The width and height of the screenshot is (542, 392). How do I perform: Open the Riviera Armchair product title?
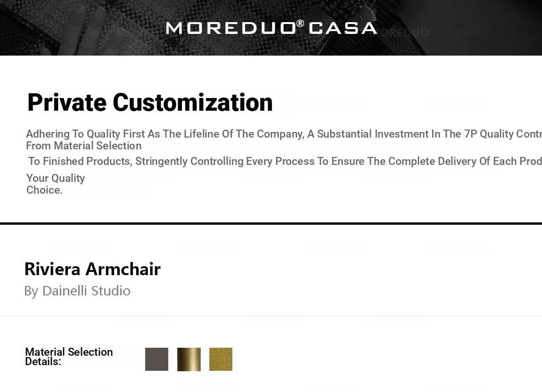[92, 269]
